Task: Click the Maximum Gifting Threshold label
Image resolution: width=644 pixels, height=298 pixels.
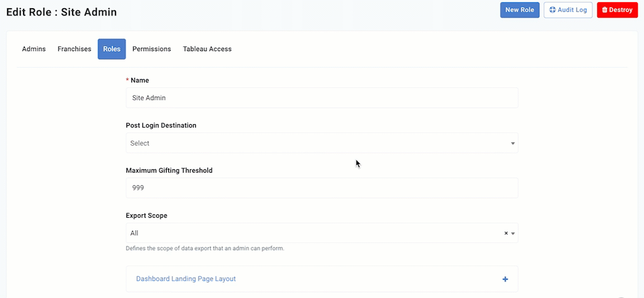Action: tap(169, 170)
